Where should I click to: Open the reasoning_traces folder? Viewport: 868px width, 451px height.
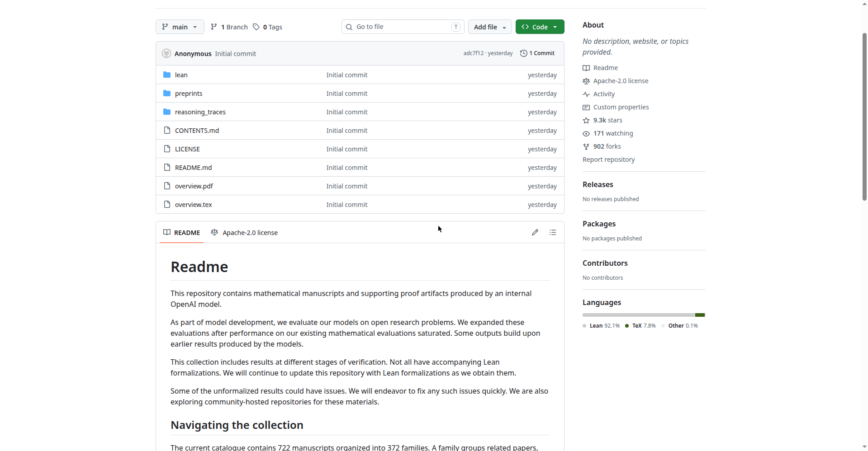point(200,112)
